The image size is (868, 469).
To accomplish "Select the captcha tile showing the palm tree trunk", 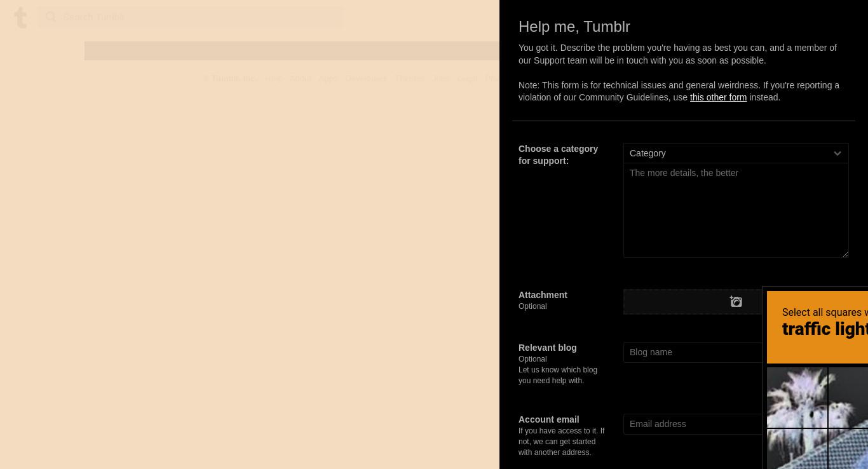I will tap(797, 449).
